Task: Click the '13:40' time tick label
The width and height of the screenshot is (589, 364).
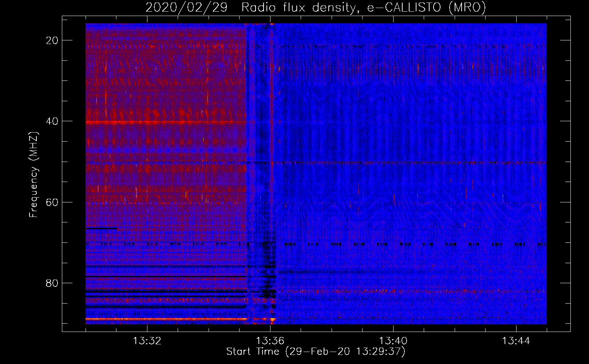Action: 393,341
